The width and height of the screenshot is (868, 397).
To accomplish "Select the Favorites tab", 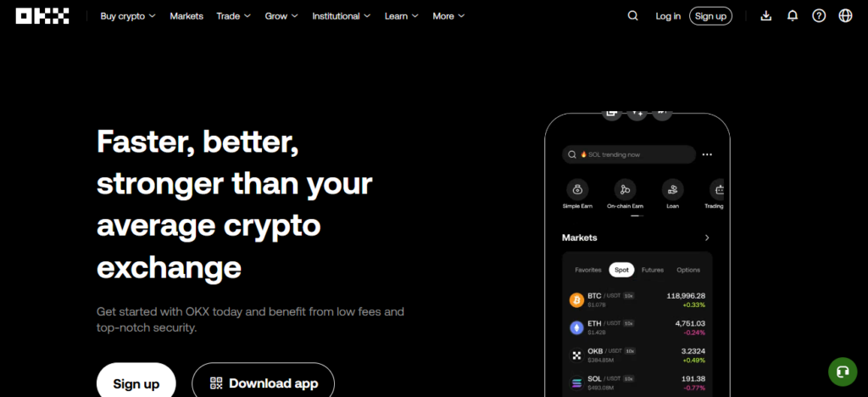I will click(x=588, y=271).
